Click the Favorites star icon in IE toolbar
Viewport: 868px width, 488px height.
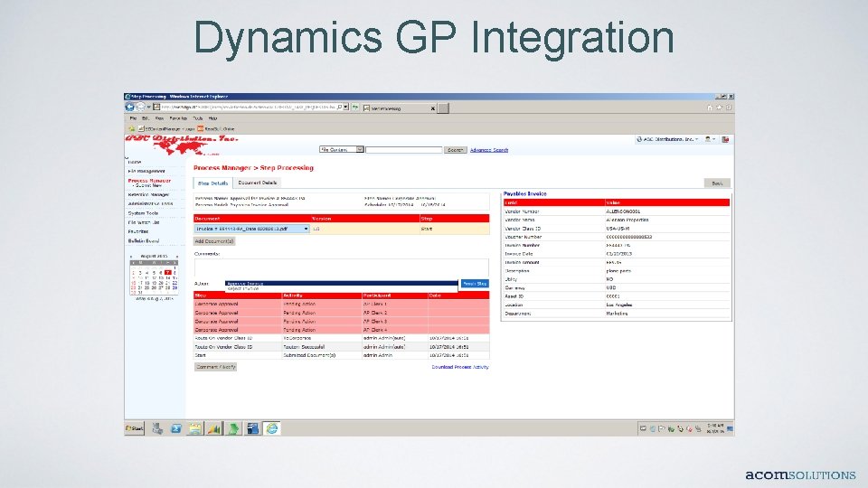click(x=719, y=108)
